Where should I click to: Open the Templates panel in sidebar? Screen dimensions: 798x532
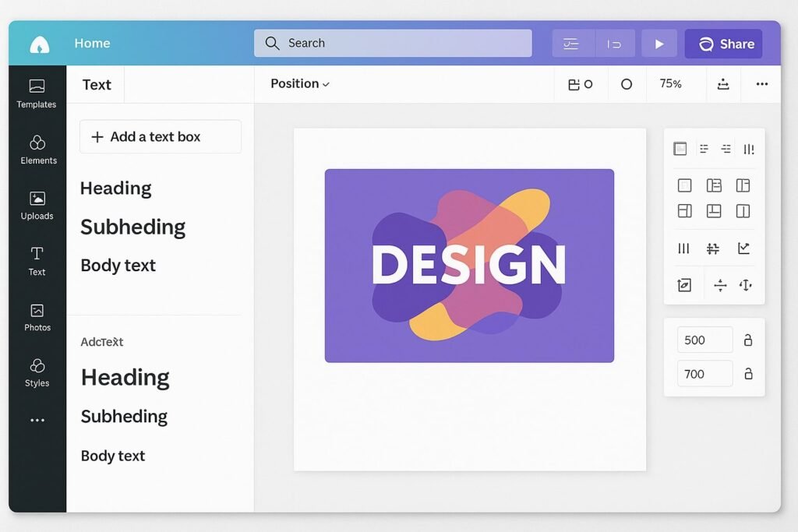click(x=37, y=93)
